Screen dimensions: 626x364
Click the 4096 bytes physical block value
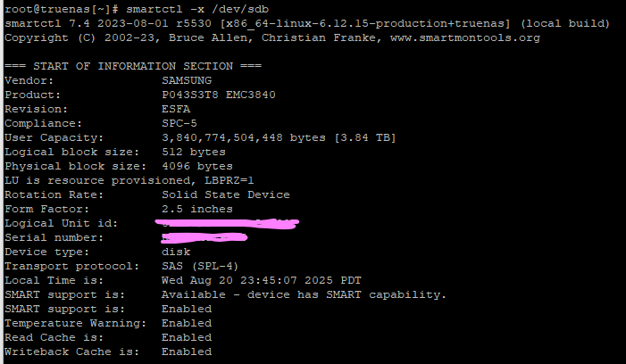point(197,166)
